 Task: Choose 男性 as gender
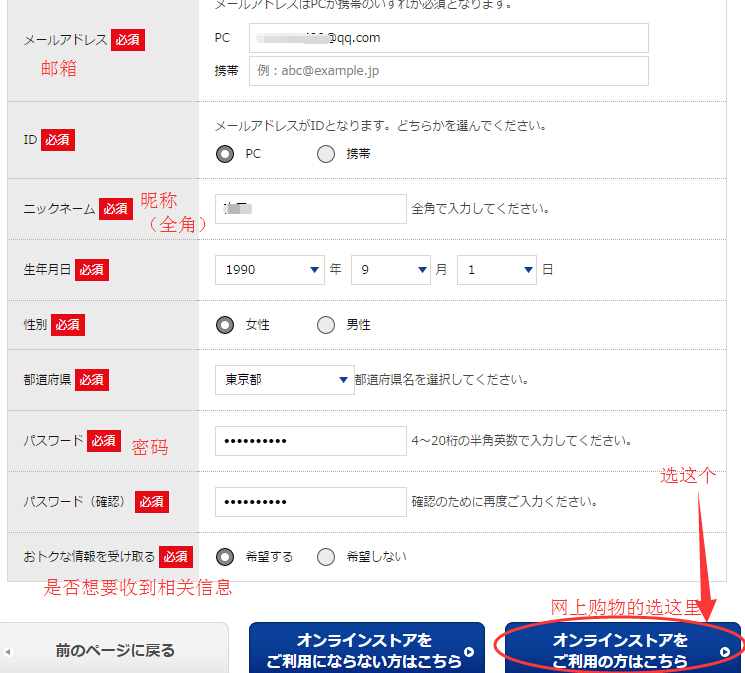pos(326,325)
